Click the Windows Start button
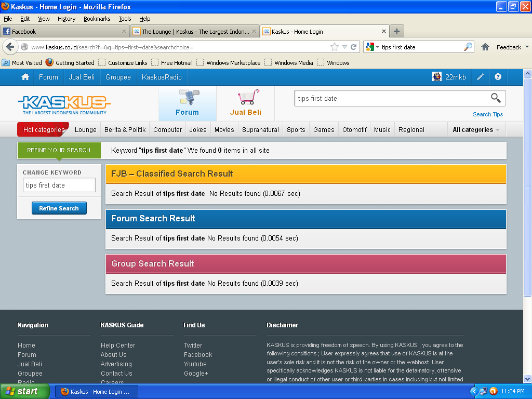 (x=24, y=391)
